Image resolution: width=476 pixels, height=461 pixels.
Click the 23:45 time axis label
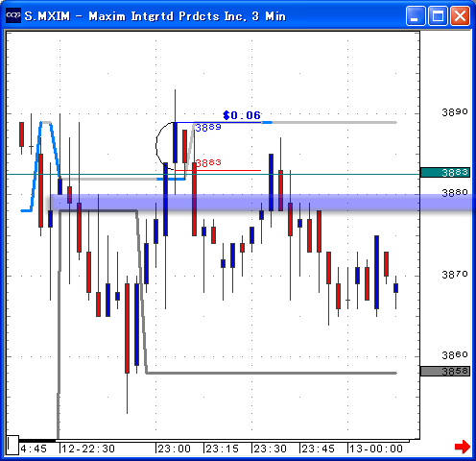(318, 449)
